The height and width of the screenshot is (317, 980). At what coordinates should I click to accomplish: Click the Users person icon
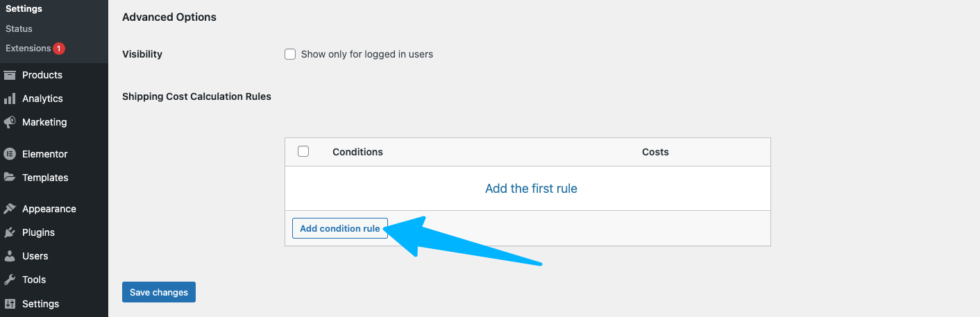pyautogui.click(x=10, y=256)
